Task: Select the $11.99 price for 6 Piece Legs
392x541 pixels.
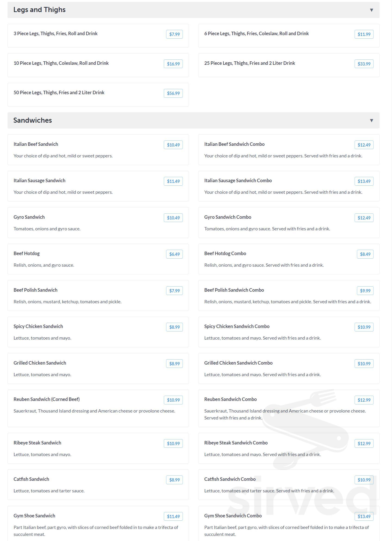Action: pos(364,34)
